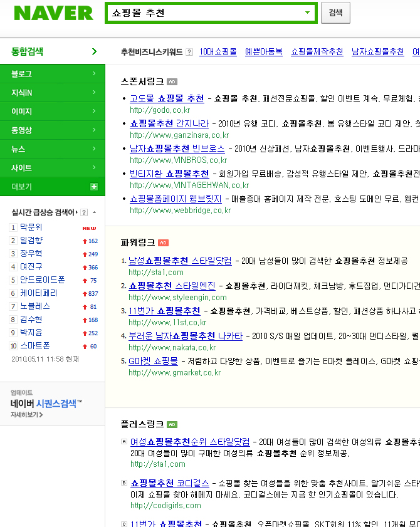Select trending keyword 일검향
The image size is (420, 527).
(31, 240)
